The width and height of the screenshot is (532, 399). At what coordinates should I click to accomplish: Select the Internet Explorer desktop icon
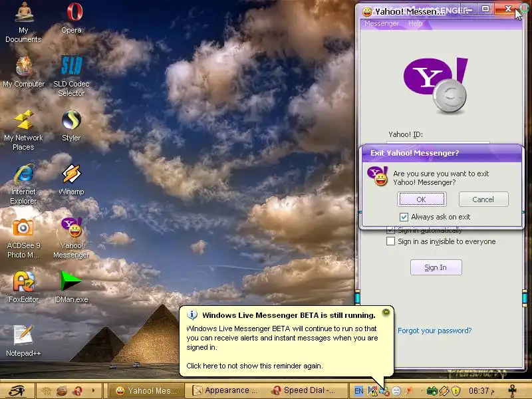(23, 184)
